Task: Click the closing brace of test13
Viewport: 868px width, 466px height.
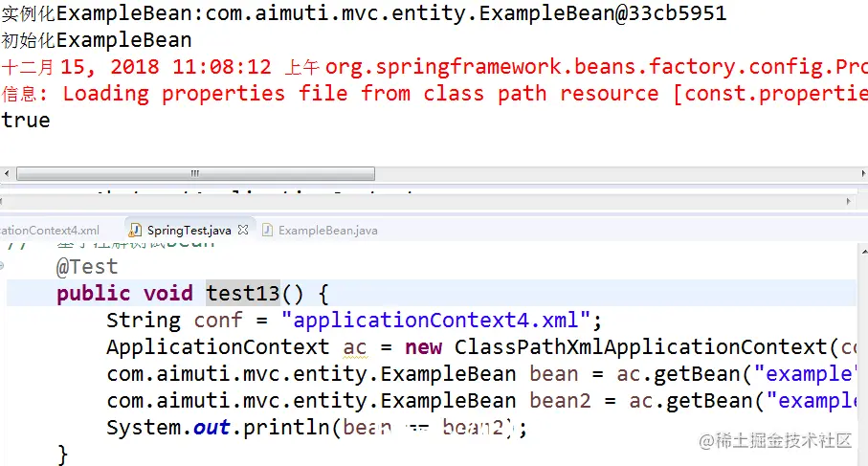Action: (x=62, y=455)
